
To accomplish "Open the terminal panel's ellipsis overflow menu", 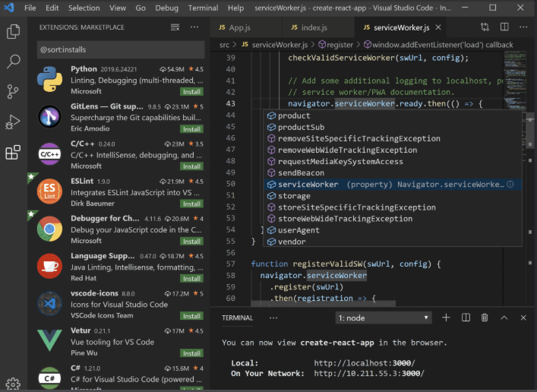I will tap(273, 318).
